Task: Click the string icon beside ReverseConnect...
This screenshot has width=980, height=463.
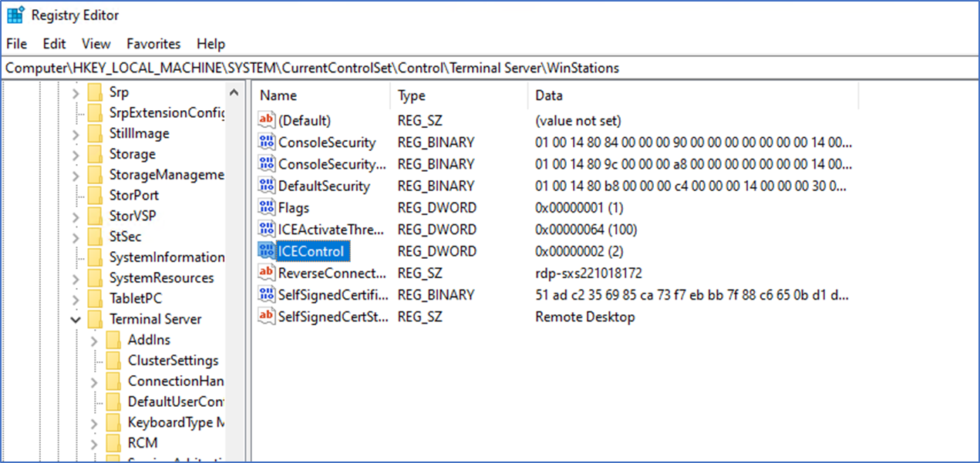Action: (x=267, y=273)
